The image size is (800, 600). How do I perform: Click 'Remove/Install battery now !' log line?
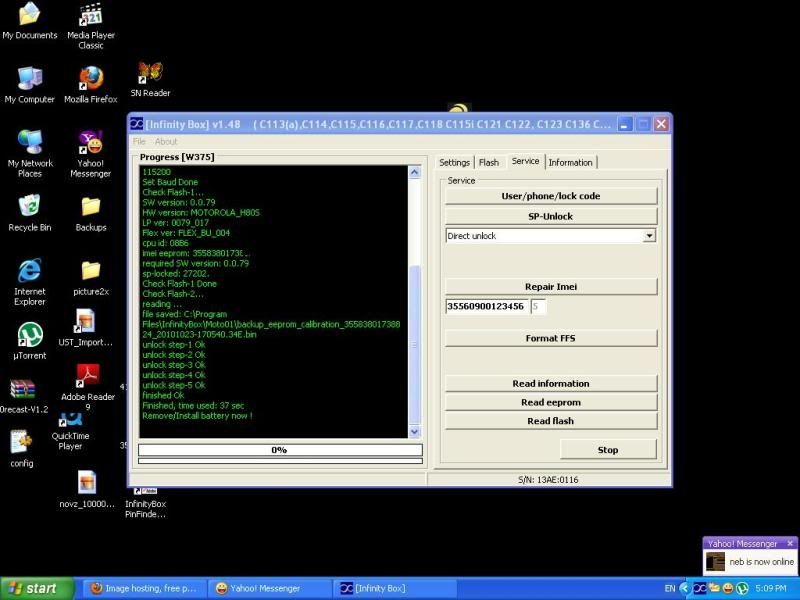point(197,416)
